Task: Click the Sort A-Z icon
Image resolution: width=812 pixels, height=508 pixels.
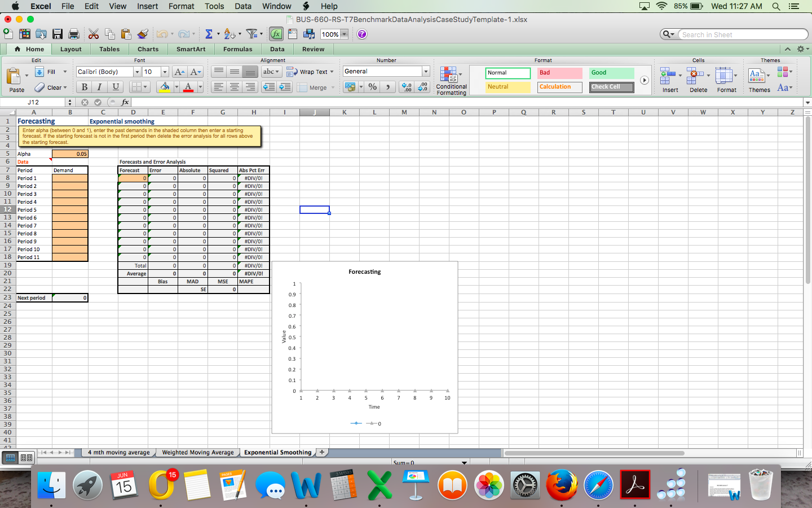Action: [229, 34]
